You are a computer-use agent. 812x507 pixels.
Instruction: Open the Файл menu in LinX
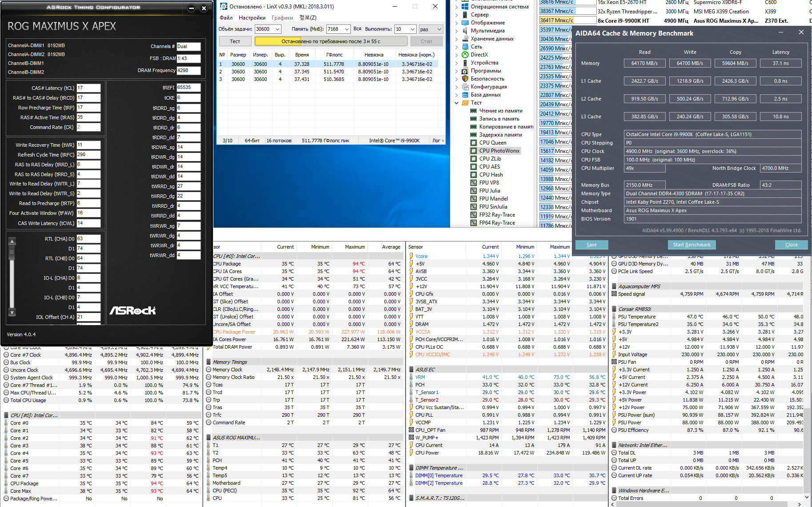(226, 18)
